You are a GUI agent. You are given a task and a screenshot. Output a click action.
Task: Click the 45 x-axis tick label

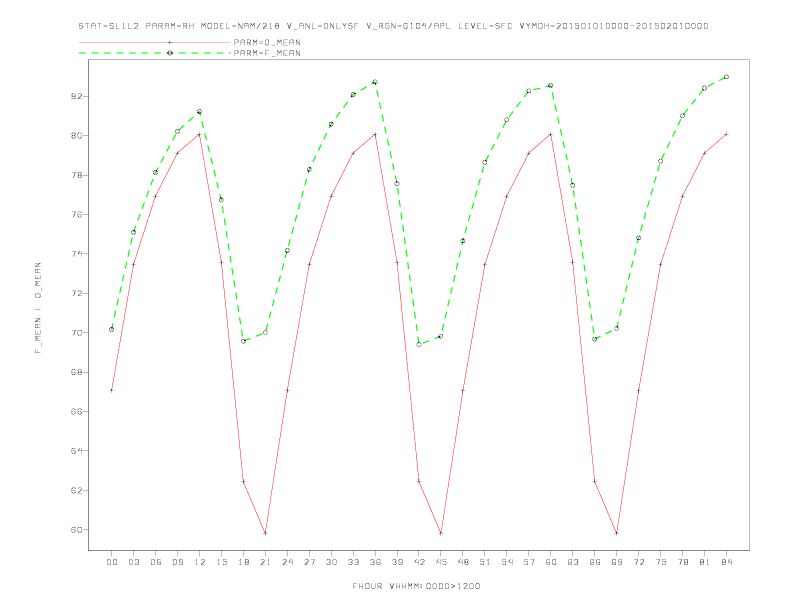[x=441, y=562]
